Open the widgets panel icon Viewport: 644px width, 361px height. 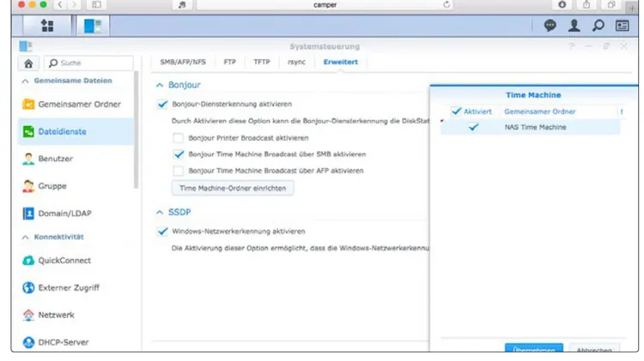pos(623,26)
